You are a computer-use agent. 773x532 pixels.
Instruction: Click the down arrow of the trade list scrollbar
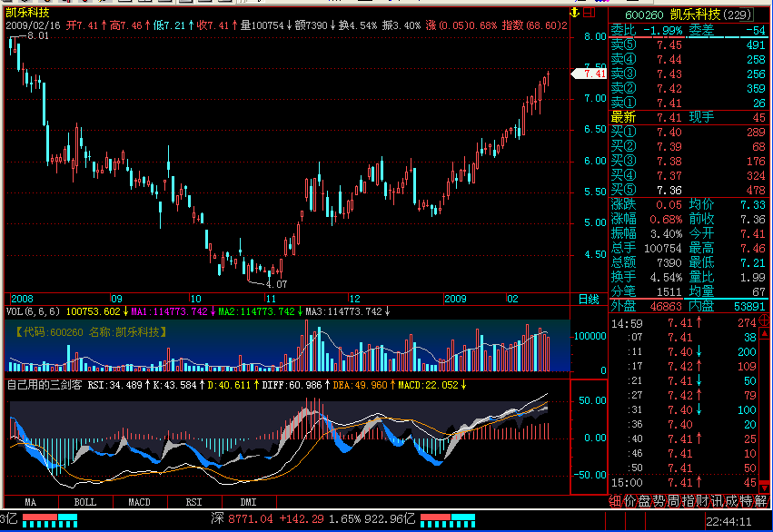pos(764,488)
